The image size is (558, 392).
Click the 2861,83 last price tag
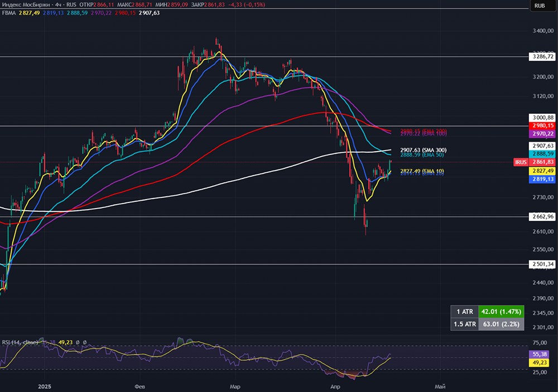tap(542, 162)
